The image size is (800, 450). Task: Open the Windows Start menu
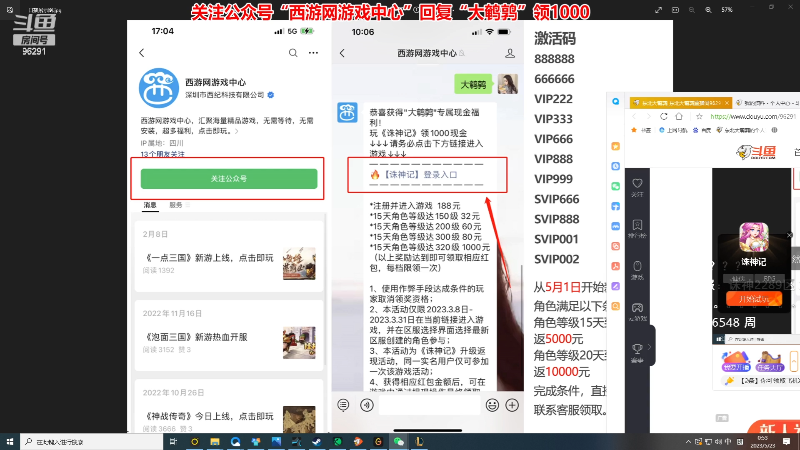tap(10, 441)
